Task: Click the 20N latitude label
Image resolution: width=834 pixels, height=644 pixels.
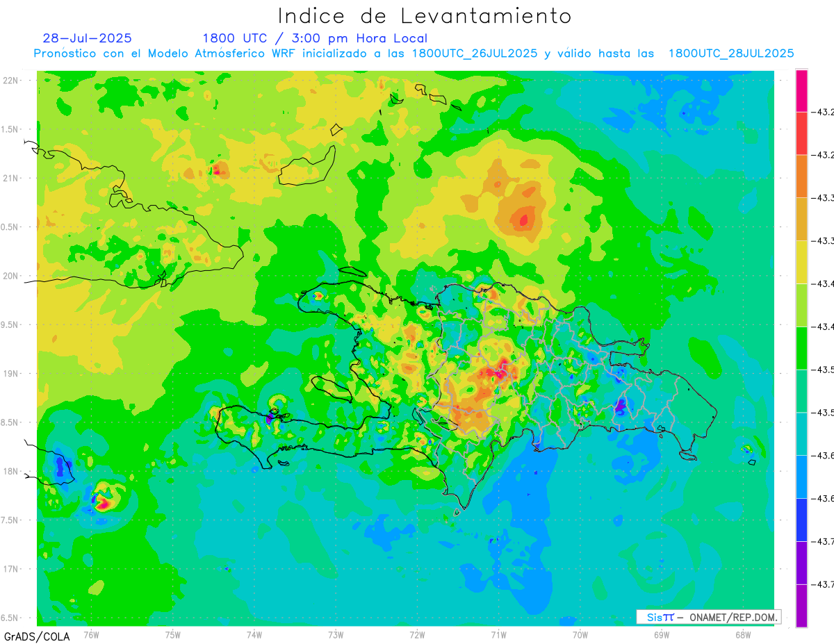Action: pyautogui.click(x=12, y=276)
